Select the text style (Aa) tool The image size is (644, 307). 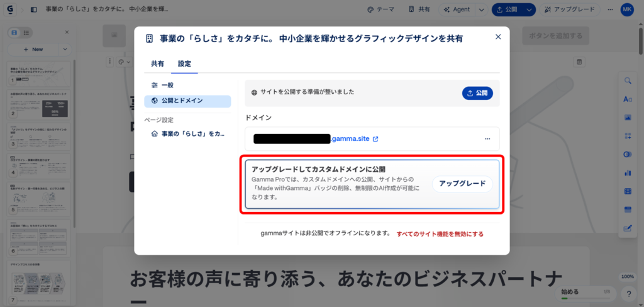tap(627, 99)
